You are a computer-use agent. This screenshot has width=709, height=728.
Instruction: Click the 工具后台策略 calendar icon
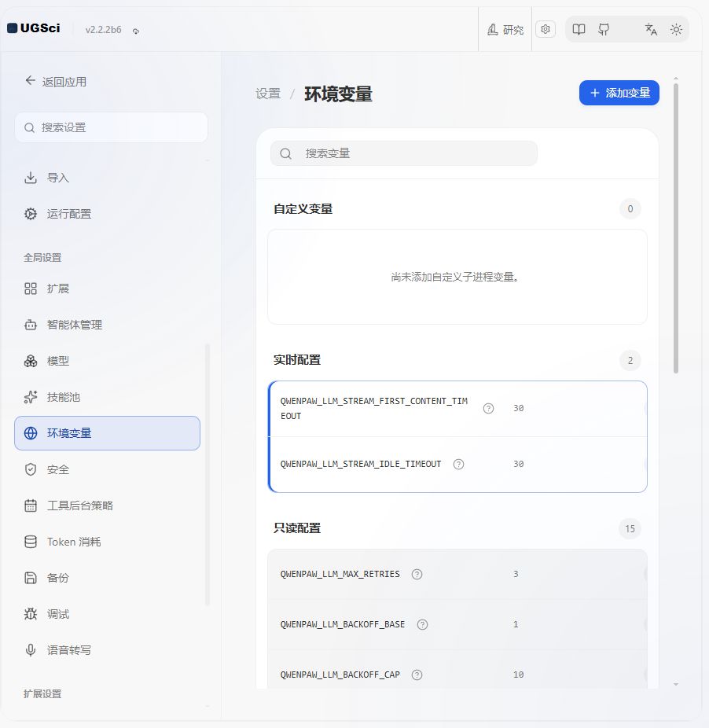pyautogui.click(x=31, y=506)
